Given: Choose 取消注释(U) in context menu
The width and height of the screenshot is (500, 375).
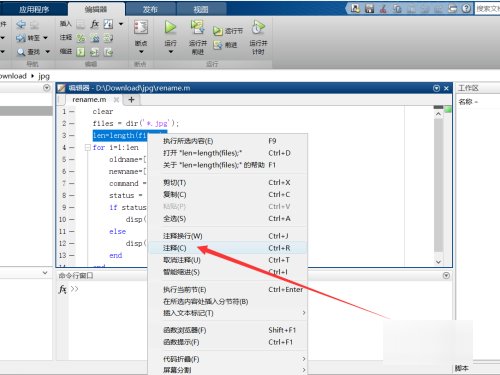Looking at the screenshot, I should click(x=227, y=260).
